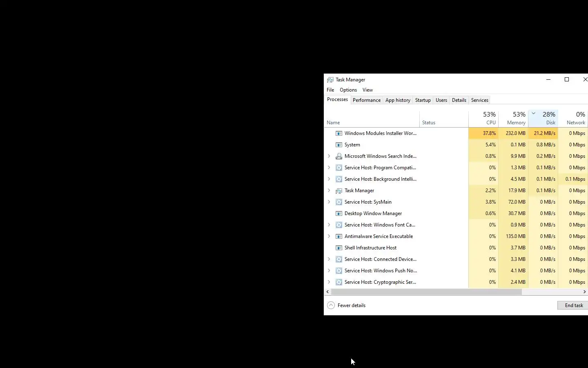The image size is (588, 368).
Task: Click the Task Manager title bar icon
Action: [x=330, y=80]
